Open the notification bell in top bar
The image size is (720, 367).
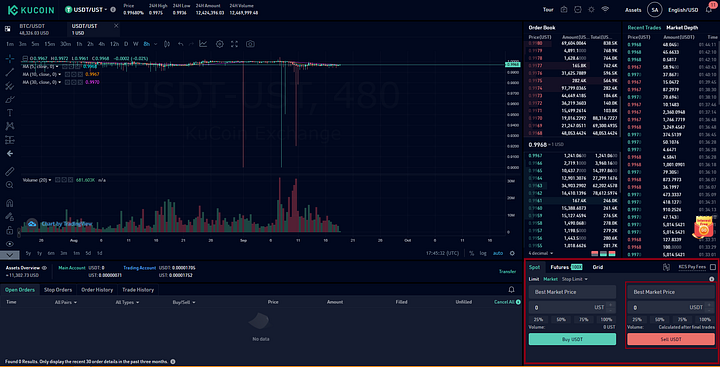pos(708,10)
